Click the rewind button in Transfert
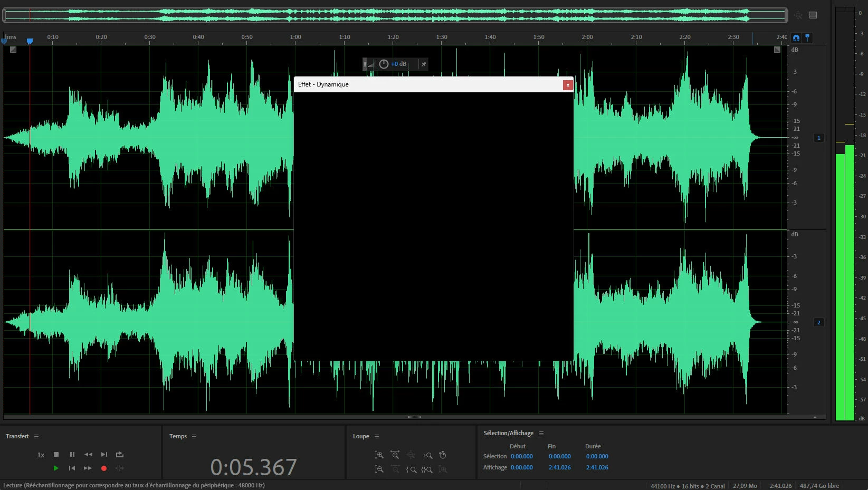 pyautogui.click(x=88, y=454)
